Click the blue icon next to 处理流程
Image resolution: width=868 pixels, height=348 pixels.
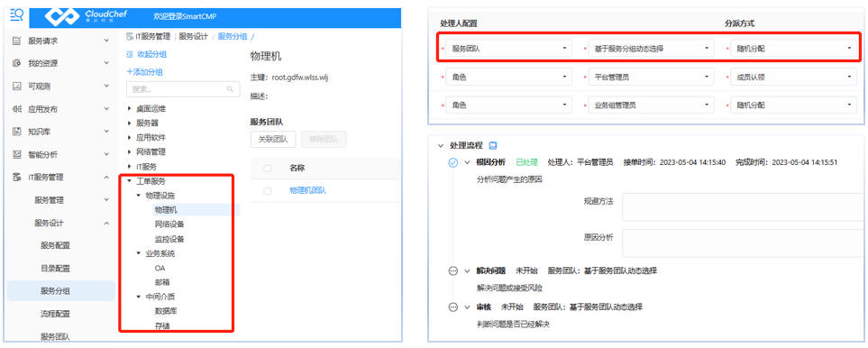click(x=493, y=145)
